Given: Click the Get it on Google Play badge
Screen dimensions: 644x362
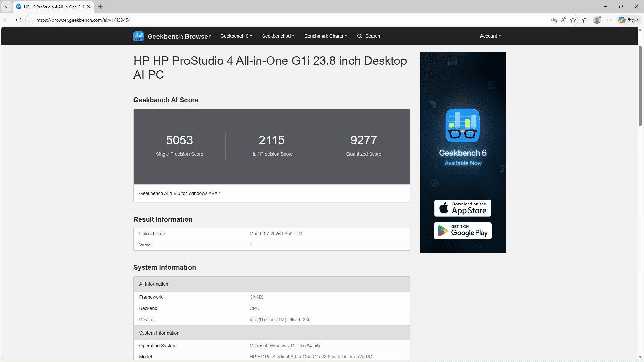Looking at the screenshot, I should (x=463, y=231).
